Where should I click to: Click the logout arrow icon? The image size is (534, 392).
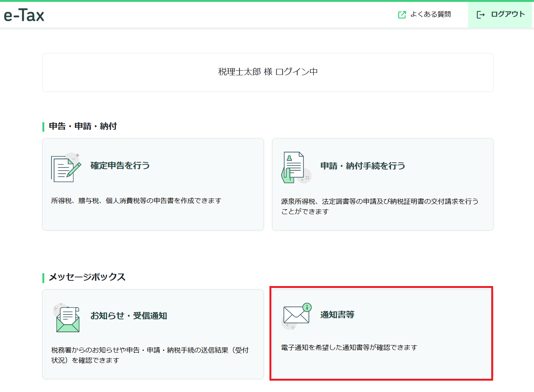click(x=480, y=15)
